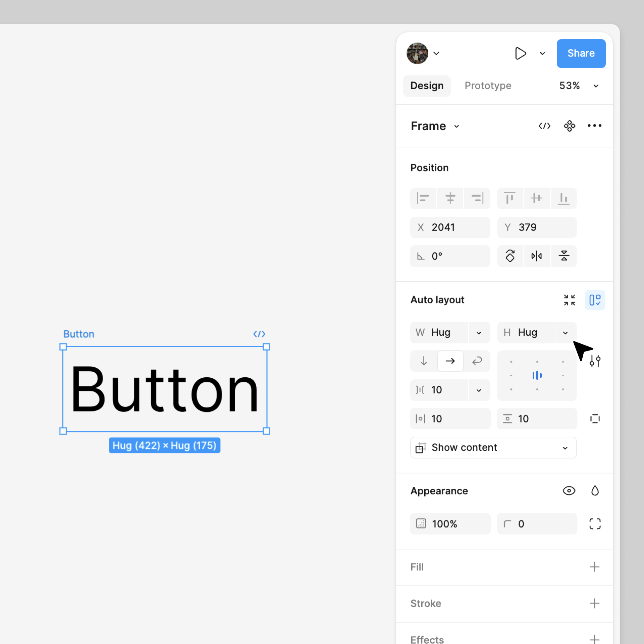Click the Share button
The height and width of the screenshot is (644, 644).
point(581,53)
